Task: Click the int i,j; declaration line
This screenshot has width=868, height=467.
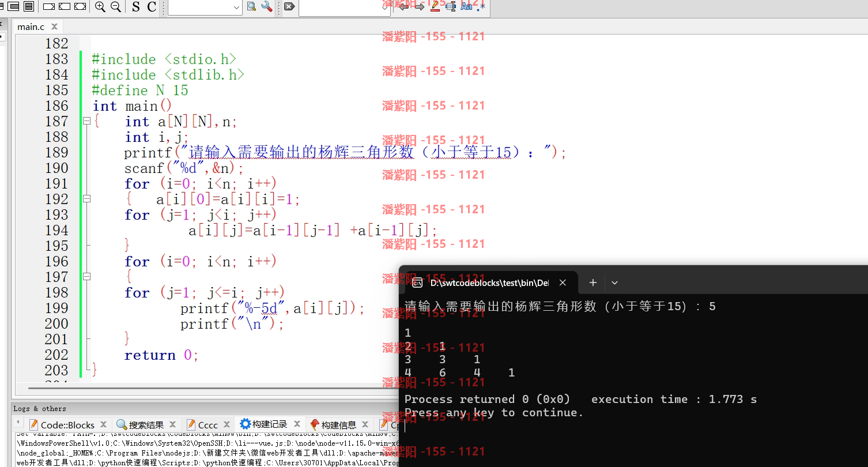Action: 157,137
